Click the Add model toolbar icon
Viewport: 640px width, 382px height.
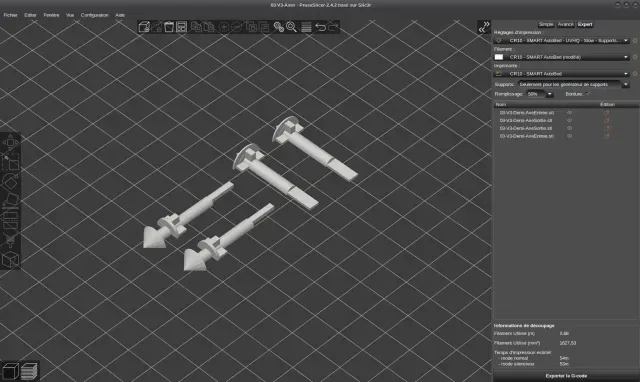coord(144,27)
